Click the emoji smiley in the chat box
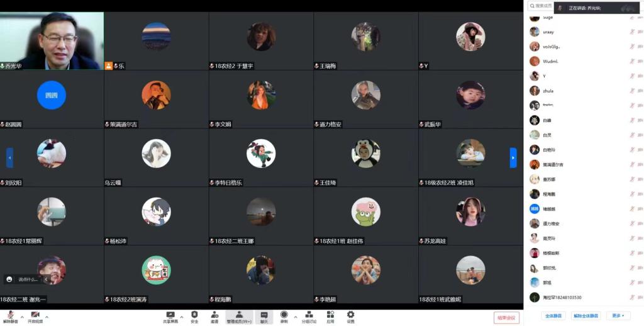Screen dimensions: 644x326 point(9,279)
